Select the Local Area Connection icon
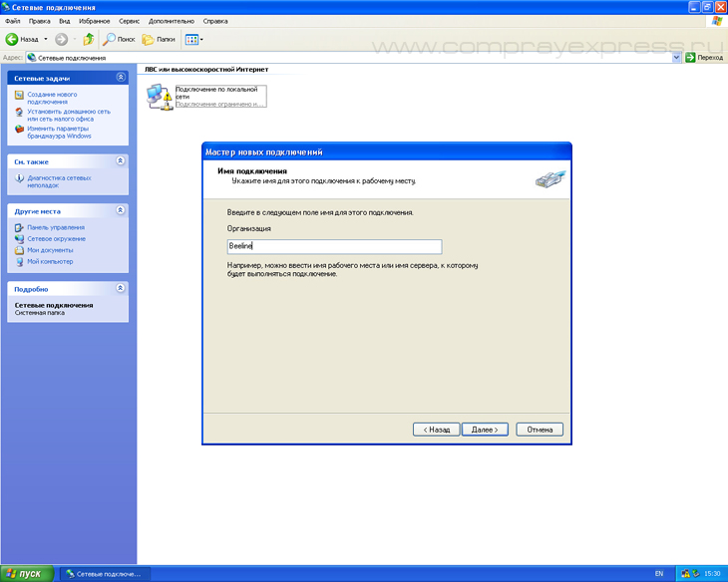Image resolution: width=728 pixels, height=582 pixels. 159,96
